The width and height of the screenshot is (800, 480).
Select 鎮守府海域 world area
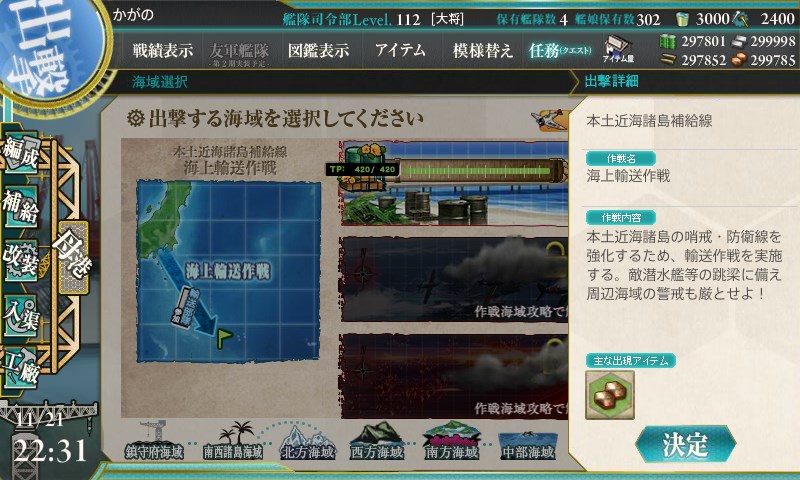(x=155, y=441)
